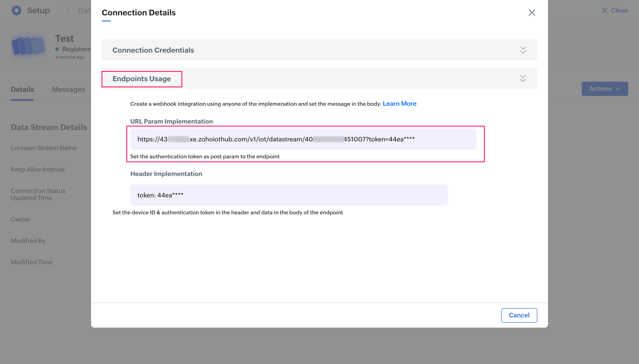
Task: Click the Setup gear icon
Action: tap(17, 10)
